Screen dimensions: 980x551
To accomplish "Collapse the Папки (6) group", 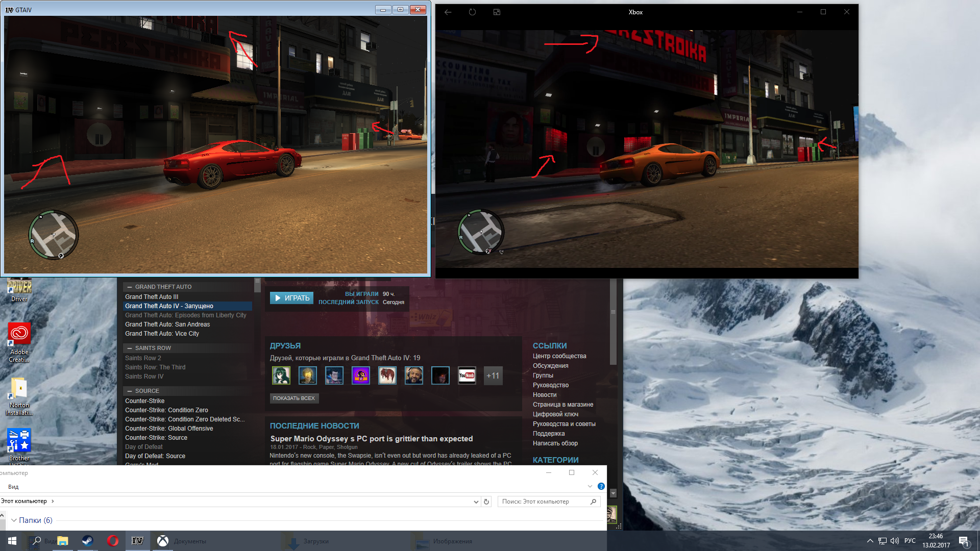I will (x=14, y=520).
